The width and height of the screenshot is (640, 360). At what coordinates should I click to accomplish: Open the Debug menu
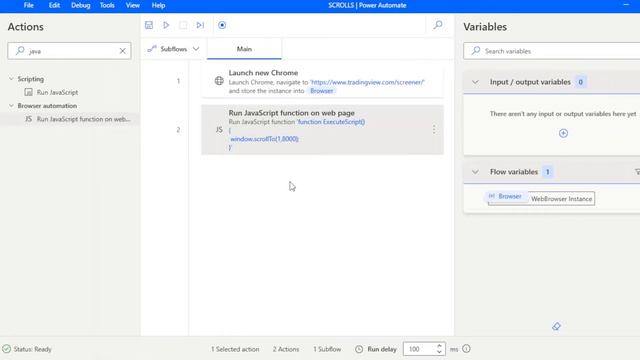coord(80,5)
